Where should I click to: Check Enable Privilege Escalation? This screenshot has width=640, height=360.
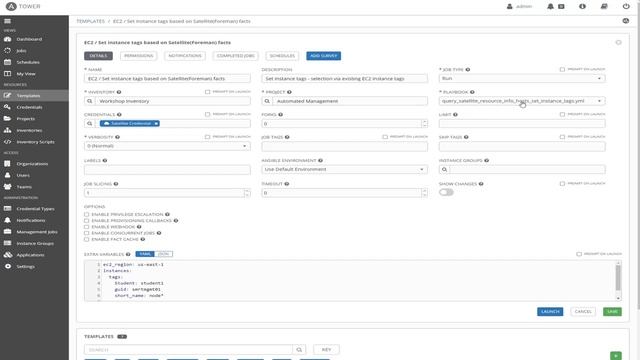pyautogui.click(x=87, y=214)
